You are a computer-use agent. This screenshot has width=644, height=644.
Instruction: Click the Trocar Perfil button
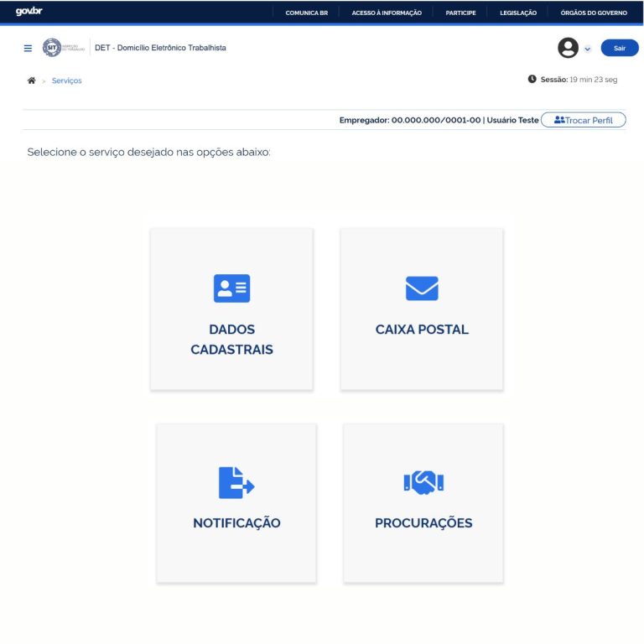tap(584, 120)
